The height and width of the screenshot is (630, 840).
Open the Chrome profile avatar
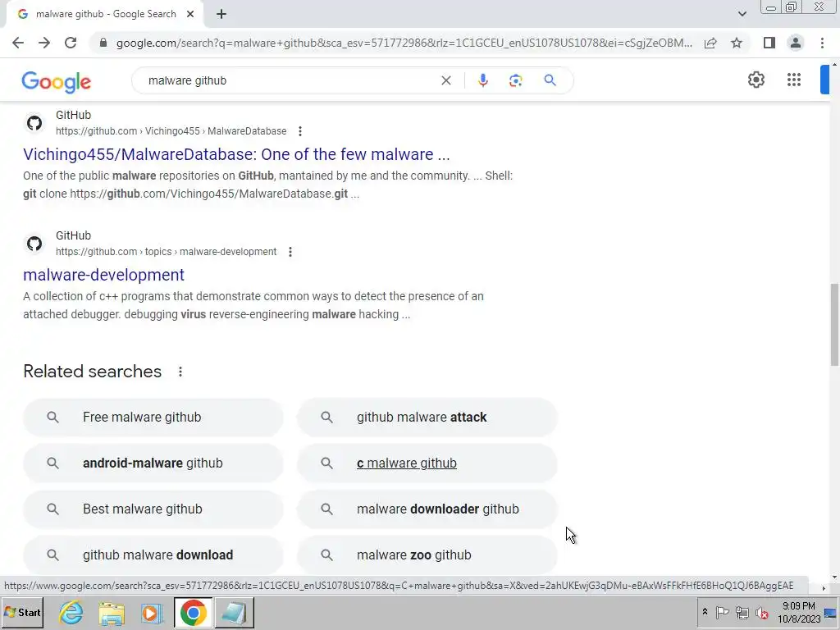[796, 43]
